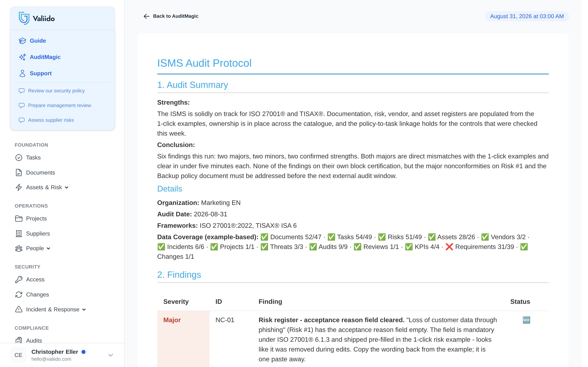Click the Valiido shield logo

click(x=24, y=18)
